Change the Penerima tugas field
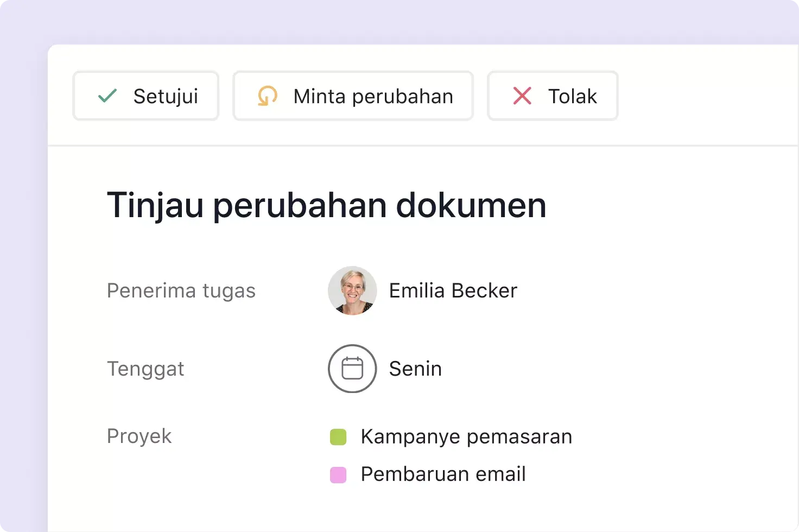This screenshot has width=799, height=532. coord(181,290)
